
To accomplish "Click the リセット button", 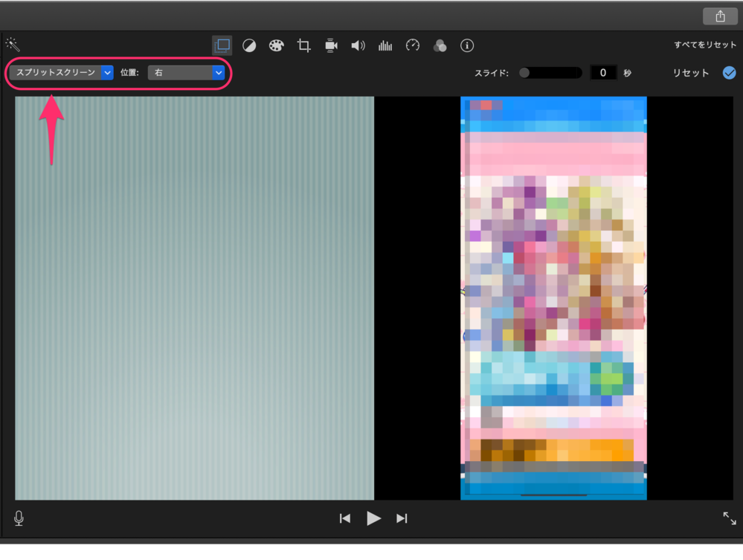I will click(691, 73).
